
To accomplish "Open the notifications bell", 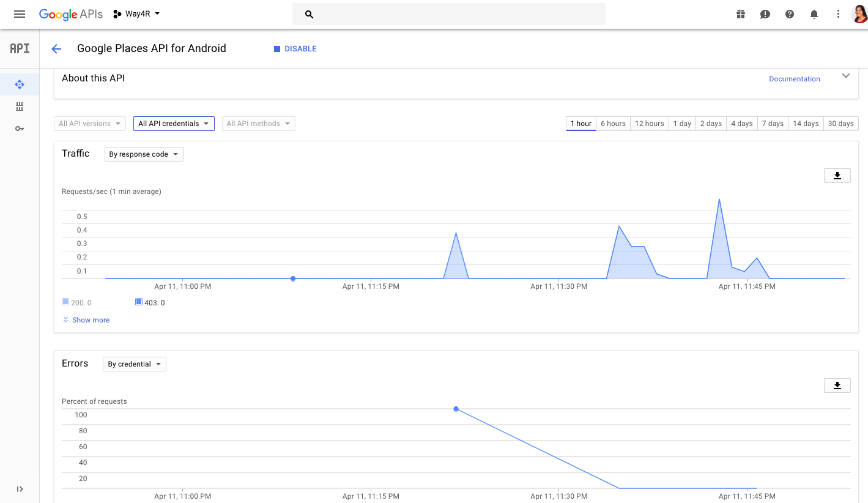I will [814, 14].
